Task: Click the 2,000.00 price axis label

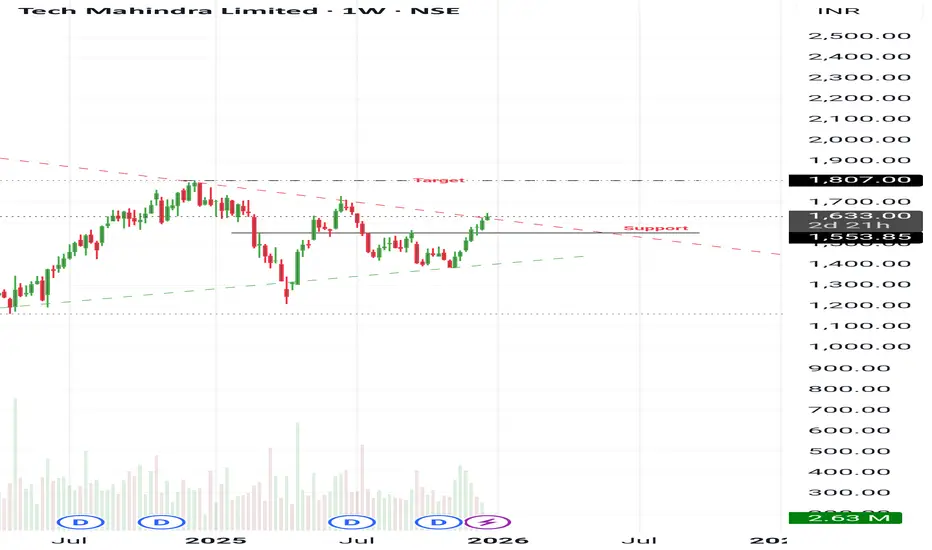Action: click(x=859, y=139)
